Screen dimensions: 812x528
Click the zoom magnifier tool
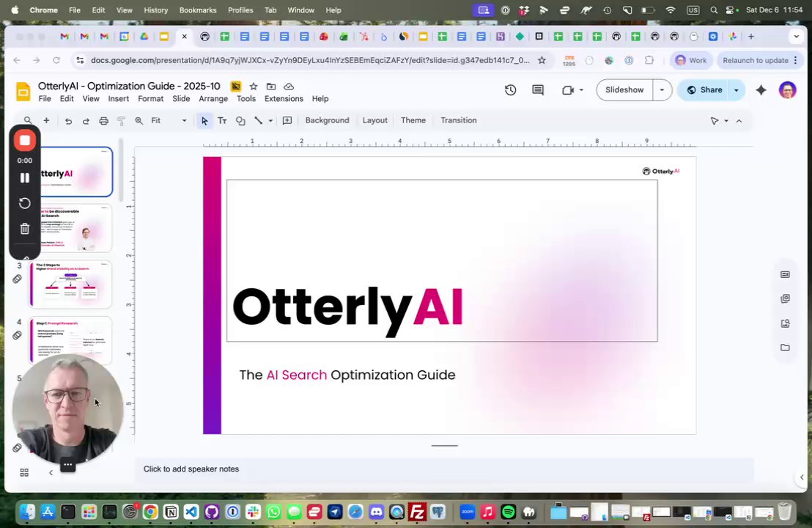[x=139, y=121]
